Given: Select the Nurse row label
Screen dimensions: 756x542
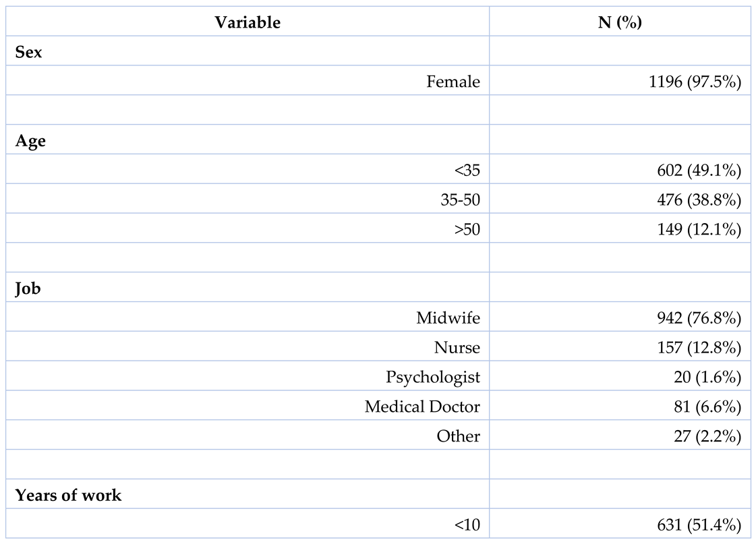Looking at the screenshot, I should [x=457, y=348].
